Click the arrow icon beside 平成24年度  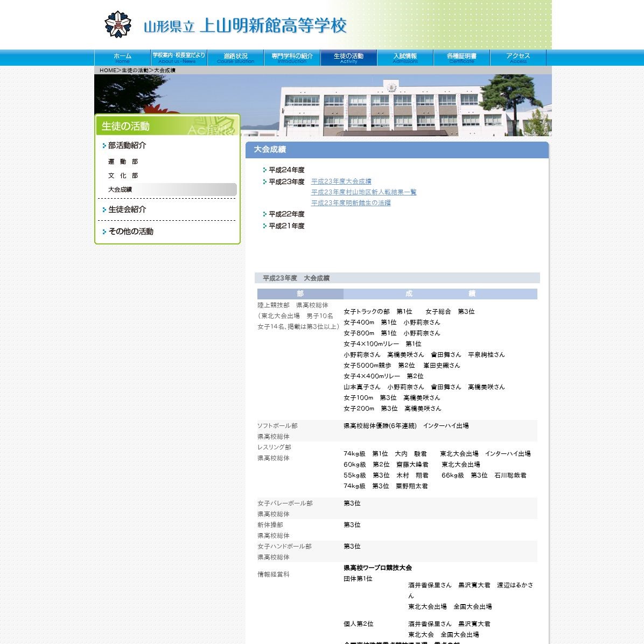point(265,170)
